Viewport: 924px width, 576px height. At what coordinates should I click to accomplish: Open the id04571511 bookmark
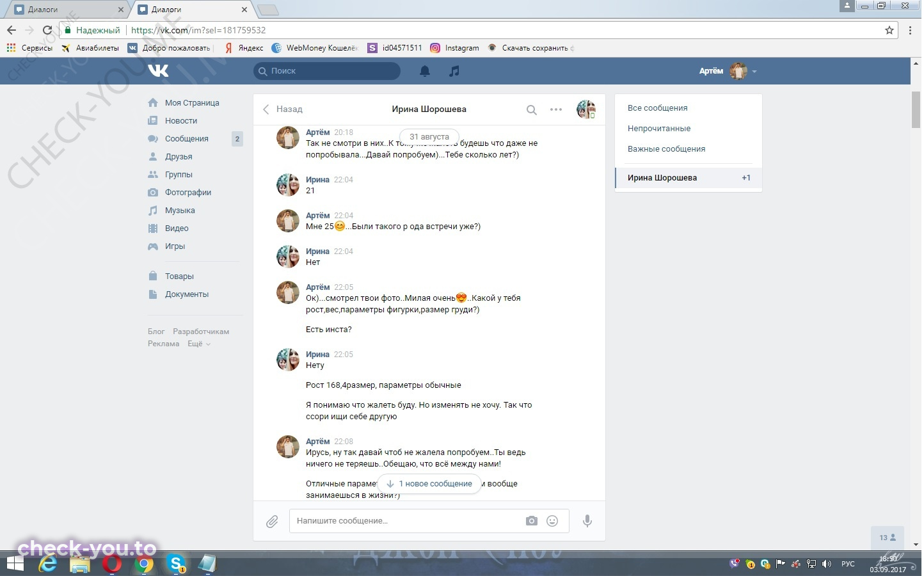click(x=395, y=48)
